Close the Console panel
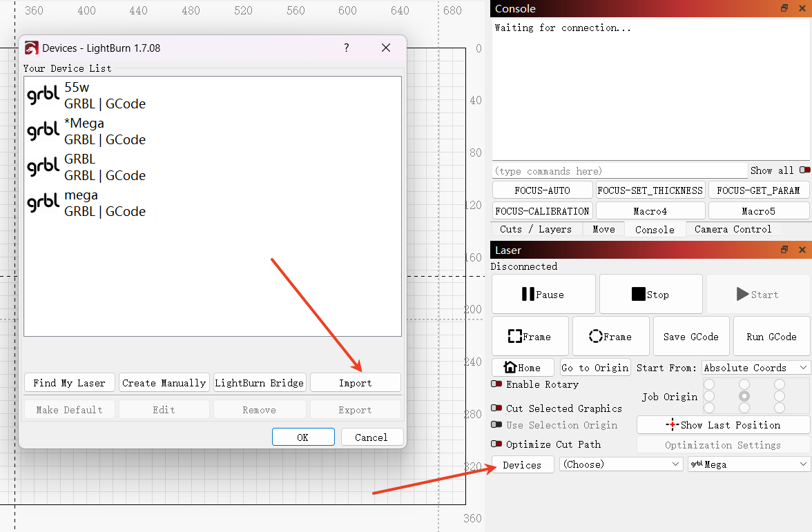Image resolution: width=812 pixels, height=532 pixels. [802, 8]
